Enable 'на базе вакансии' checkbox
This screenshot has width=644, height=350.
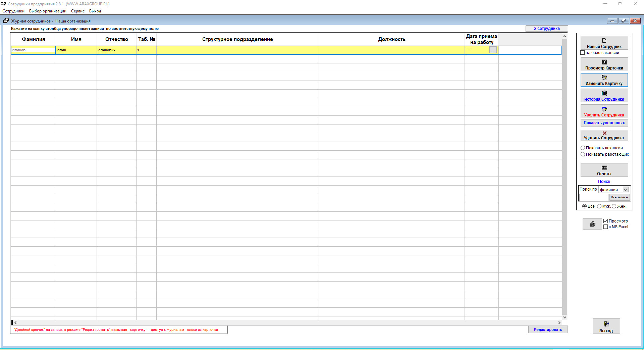click(x=583, y=53)
